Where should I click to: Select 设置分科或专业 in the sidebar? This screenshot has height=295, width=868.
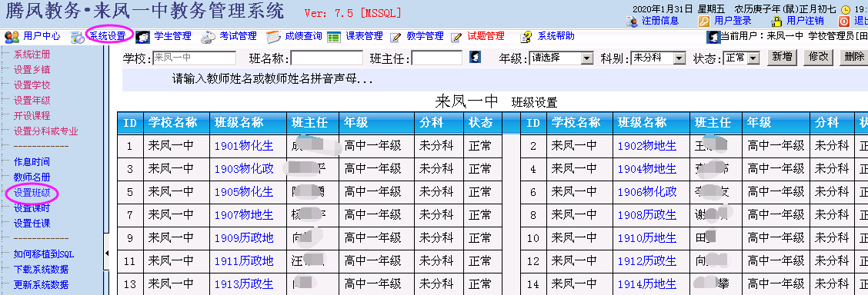coord(45,131)
